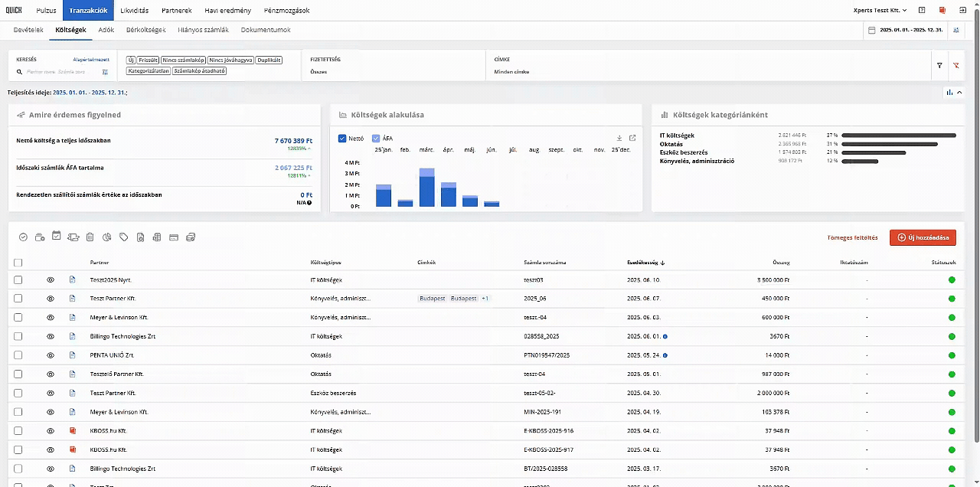Apply the Nincs számlakép filter chip

pyautogui.click(x=184, y=60)
